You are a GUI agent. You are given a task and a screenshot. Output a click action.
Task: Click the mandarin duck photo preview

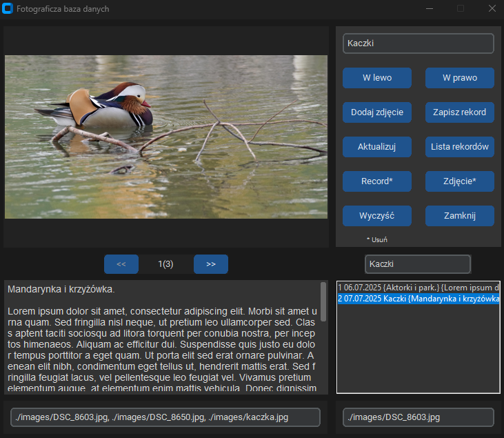coord(166,137)
